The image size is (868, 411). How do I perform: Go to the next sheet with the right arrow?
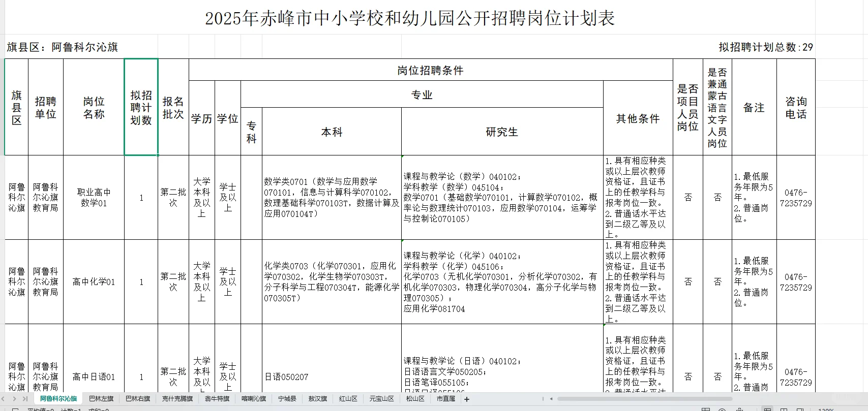click(x=14, y=399)
